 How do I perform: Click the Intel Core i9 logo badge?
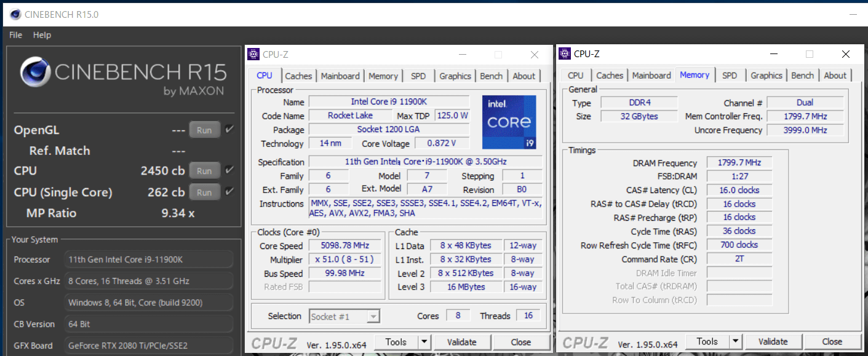(509, 122)
